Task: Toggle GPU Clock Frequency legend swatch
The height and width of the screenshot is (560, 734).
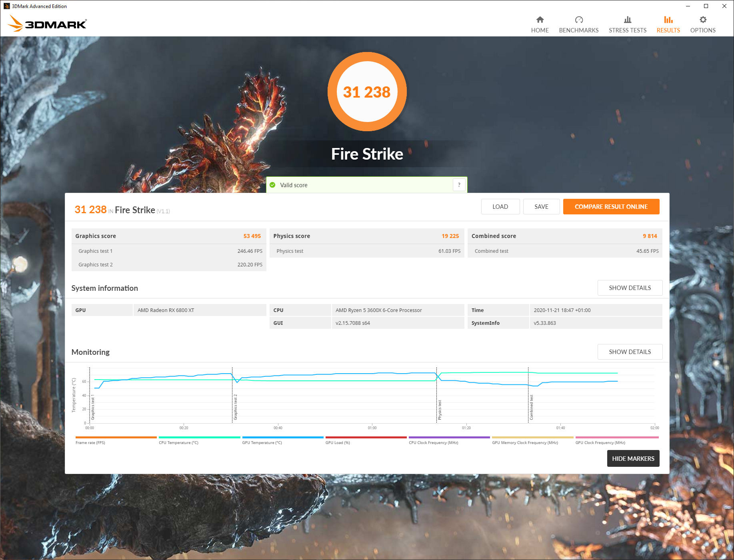Action: pos(617,438)
